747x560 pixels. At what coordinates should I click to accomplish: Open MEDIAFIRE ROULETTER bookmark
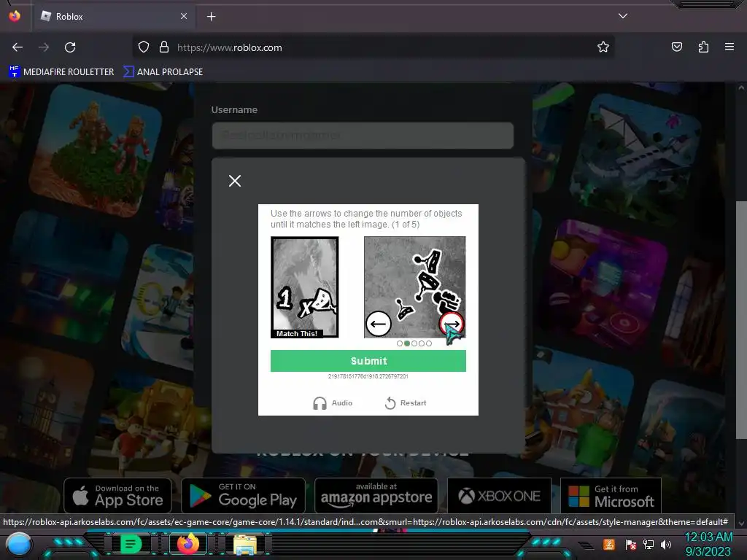coord(61,72)
